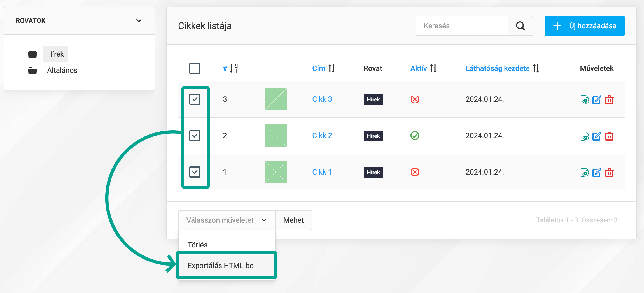Click the thumbnail image of Cikk 1
This screenshot has width=644, height=293.
276,172
